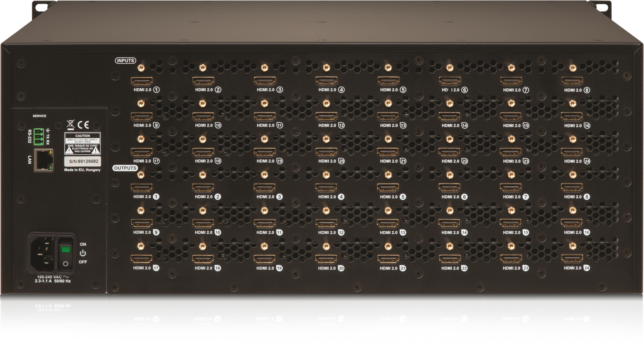Viewport: 644px width, 346px height.
Task: Click the HDMI output port 17 connector
Action: pos(141,259)
